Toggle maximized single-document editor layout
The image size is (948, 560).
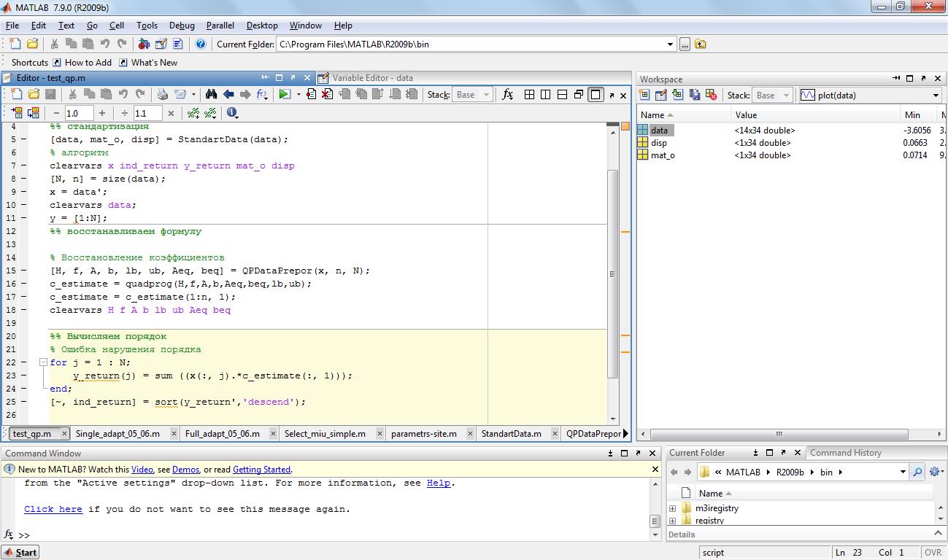[x=596, y=94]
